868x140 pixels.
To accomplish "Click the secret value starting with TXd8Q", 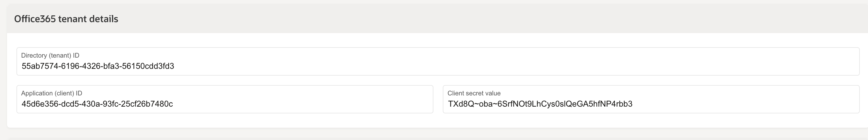I will 540,104.
